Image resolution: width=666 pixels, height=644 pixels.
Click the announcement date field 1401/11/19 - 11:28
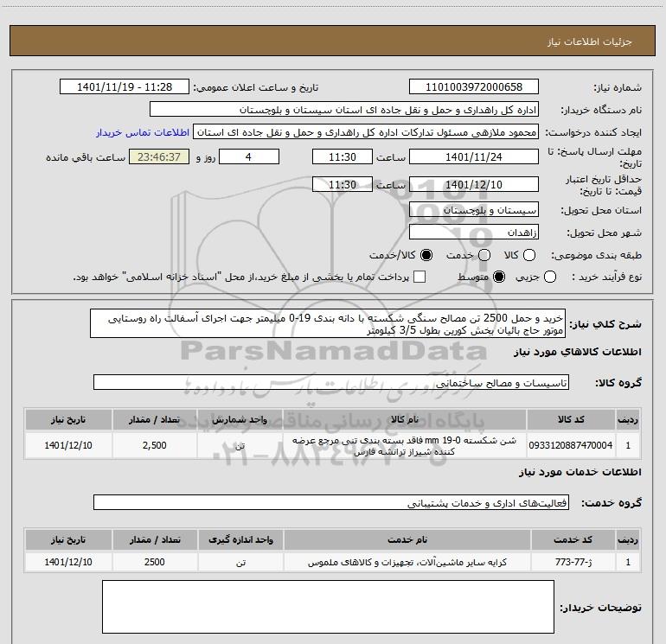(x=125, y=87)
